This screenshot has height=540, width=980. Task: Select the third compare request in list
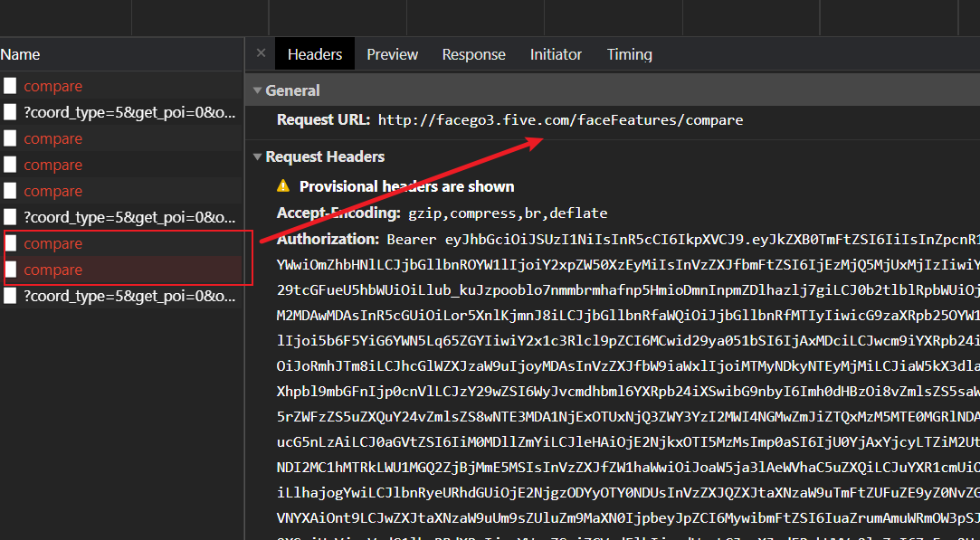[x=52, y=165]
